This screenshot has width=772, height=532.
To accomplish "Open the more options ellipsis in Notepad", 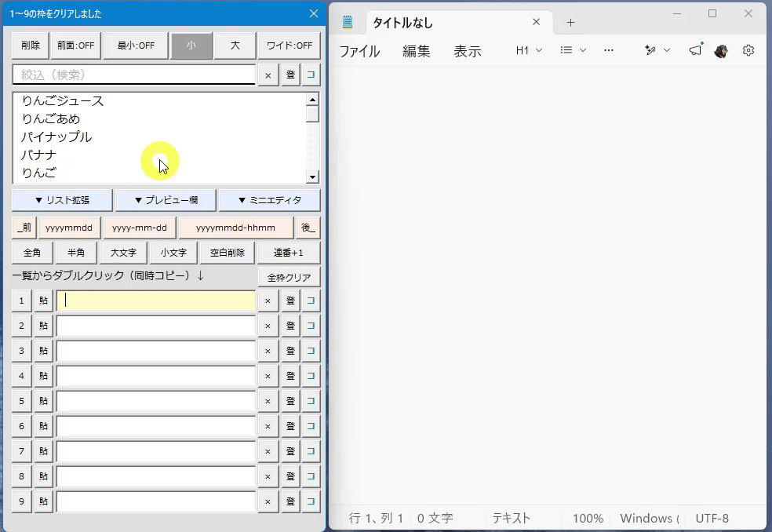I will tap(609, 50).
